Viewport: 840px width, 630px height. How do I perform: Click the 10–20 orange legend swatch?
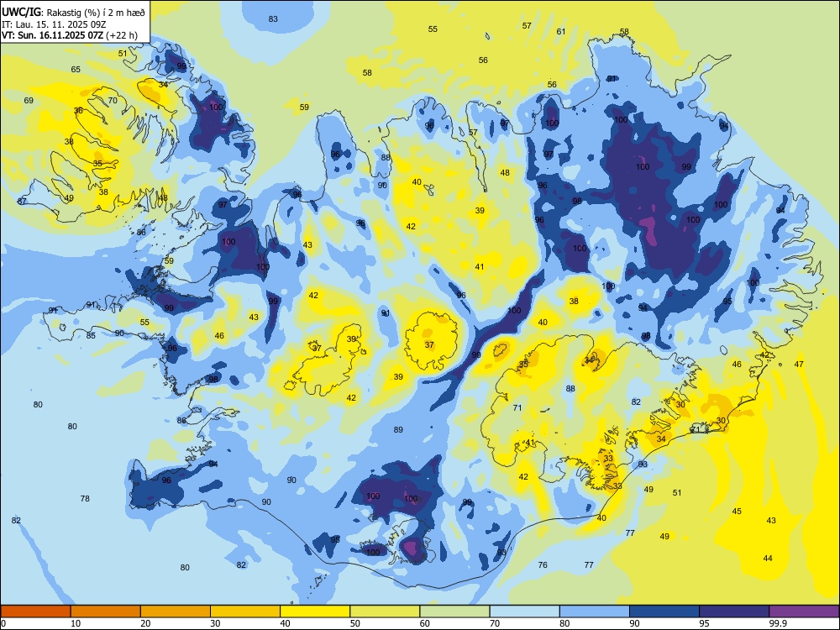click(106, 612)
